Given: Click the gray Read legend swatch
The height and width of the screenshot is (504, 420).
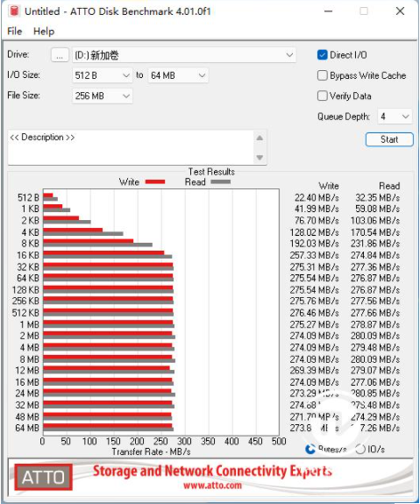Looking at the screenshot, I should tap(221, 182).
